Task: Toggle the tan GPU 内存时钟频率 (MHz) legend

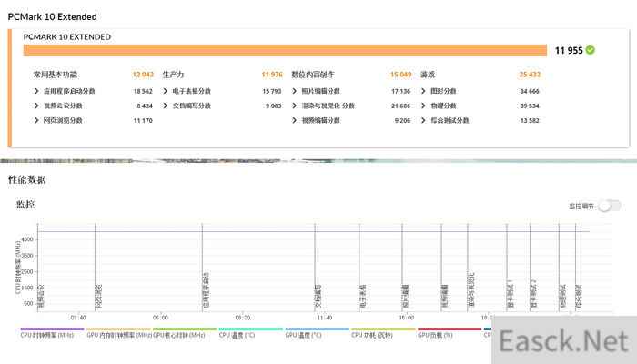Action: click(x=118, y=333)
